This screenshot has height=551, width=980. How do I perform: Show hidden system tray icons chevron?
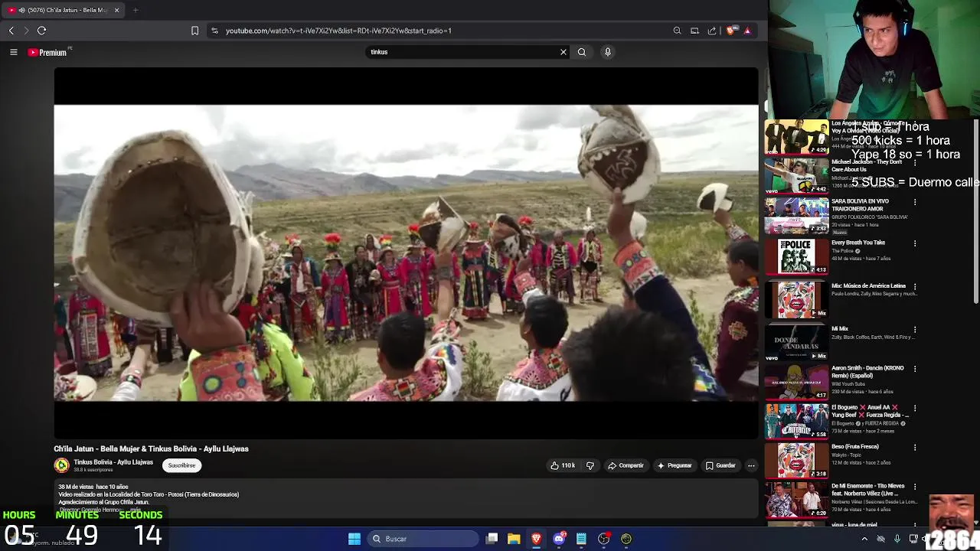pos(864,539)
